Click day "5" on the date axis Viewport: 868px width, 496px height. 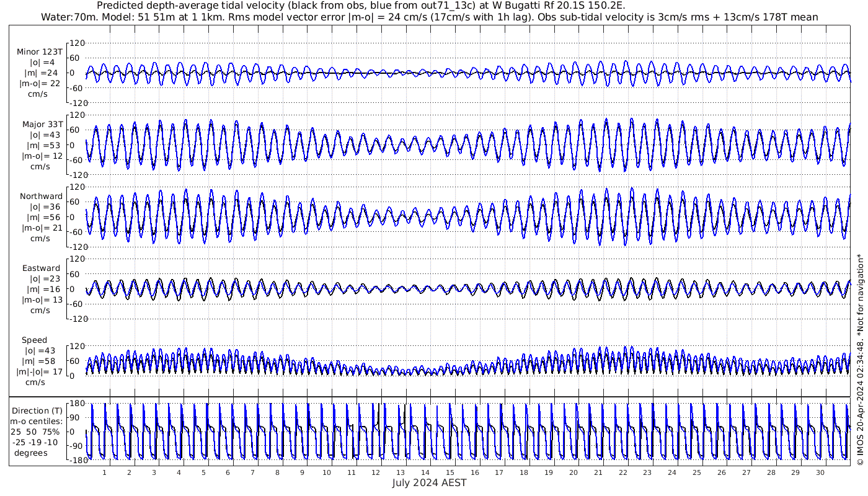point(203,472)
